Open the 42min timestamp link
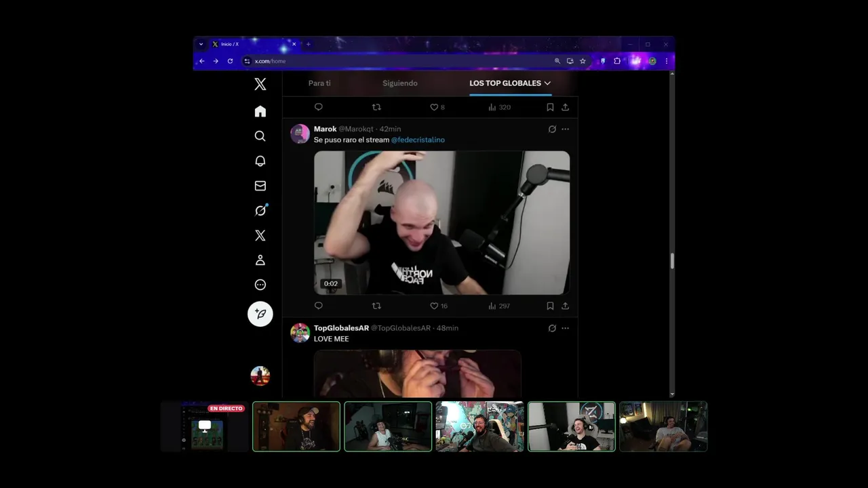Image resolution: width=868 pixels, height=488 pixels. tap(390, 129)
